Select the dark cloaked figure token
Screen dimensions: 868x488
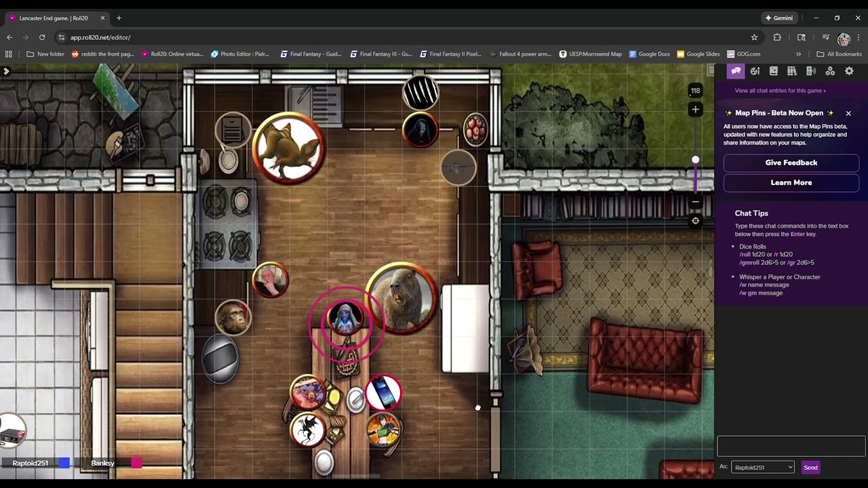(x=420, y=130)
